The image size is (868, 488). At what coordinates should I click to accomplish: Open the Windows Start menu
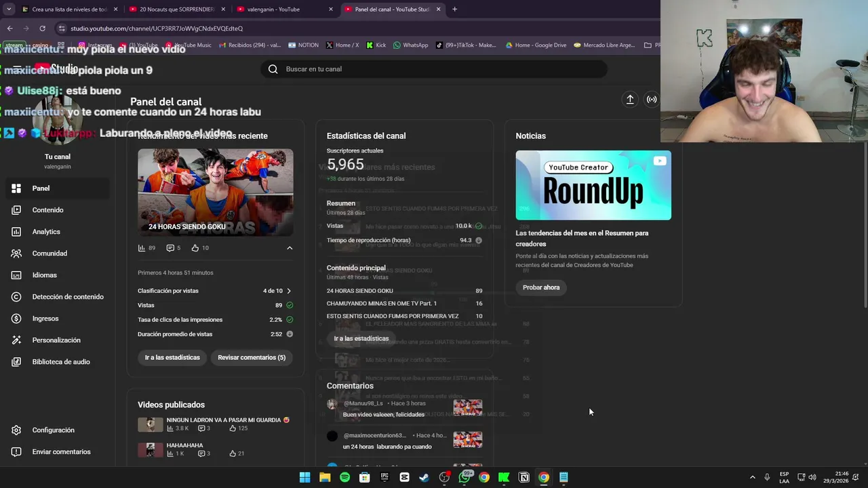(305, 478)
